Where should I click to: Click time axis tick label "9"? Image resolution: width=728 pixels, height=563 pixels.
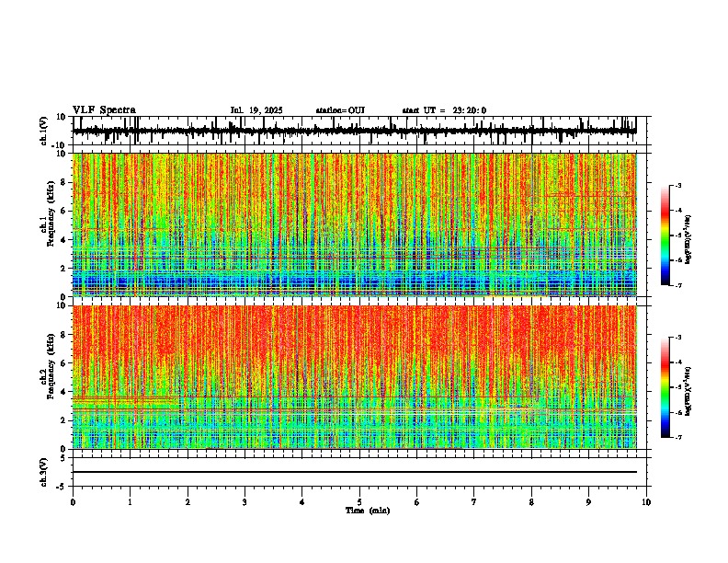588,502
